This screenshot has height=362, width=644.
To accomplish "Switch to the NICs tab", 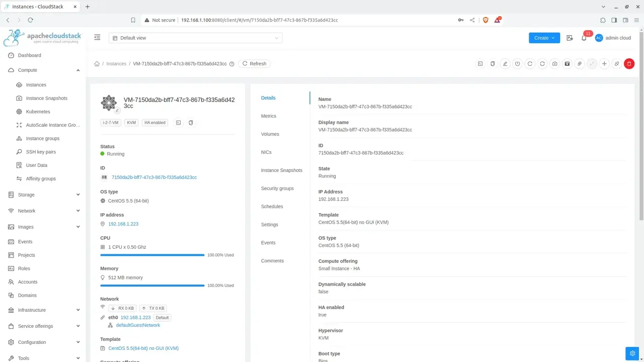I will (266, 152).
